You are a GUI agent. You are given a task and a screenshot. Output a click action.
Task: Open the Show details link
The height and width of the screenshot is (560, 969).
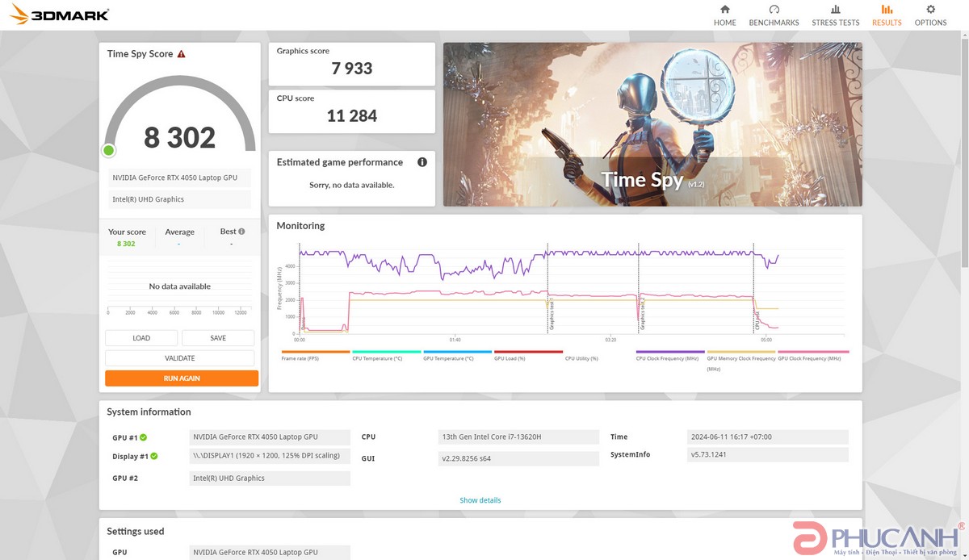point(480,500)
